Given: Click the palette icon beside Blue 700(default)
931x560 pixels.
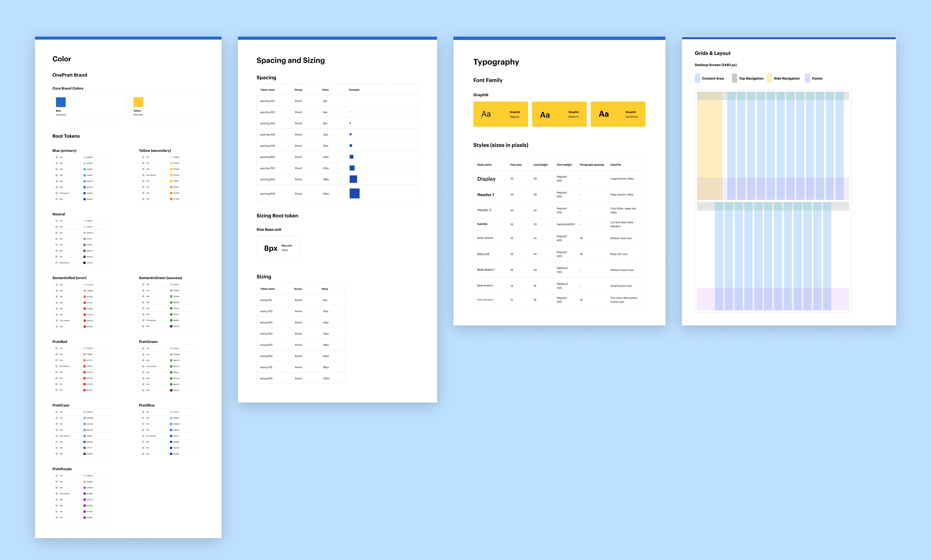Looking at the screenshot, I should 57,193.
